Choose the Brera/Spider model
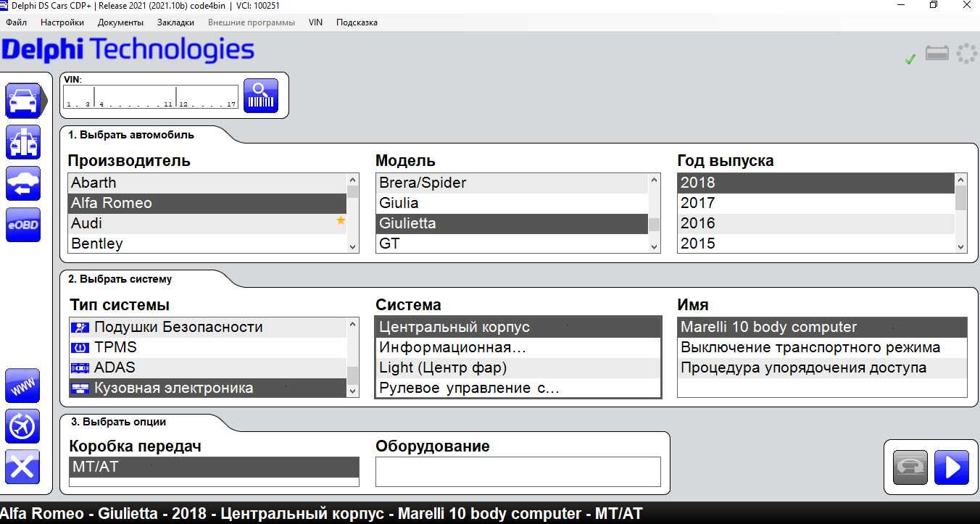Screen dimensions: 980x524 [512, 183]
